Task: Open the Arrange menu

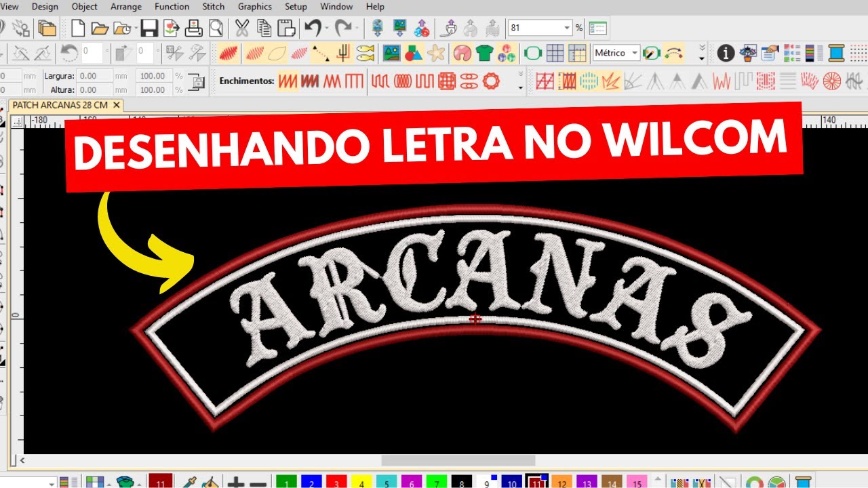Action: click(x=126, y=7)
